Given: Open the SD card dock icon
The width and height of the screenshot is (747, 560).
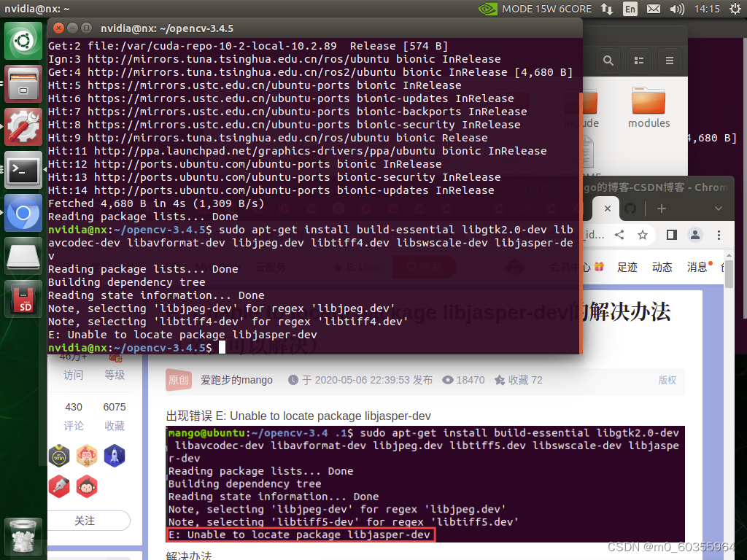Looking at the screenshot, I should pos(23,298).
